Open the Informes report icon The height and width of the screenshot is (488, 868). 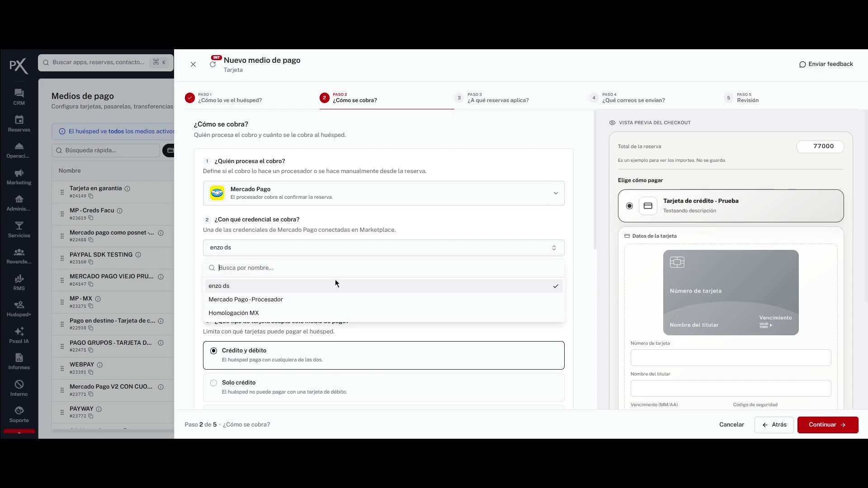[x=19, y=358]
